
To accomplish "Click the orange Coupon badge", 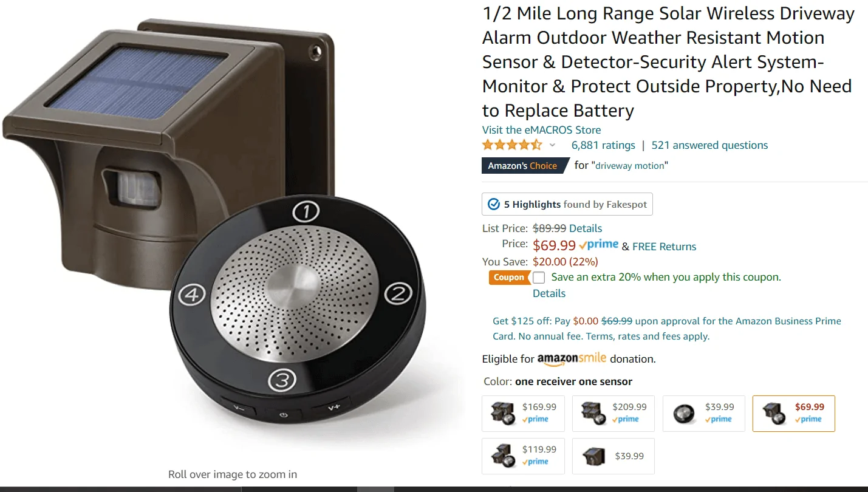I will (x=508, y=278).
